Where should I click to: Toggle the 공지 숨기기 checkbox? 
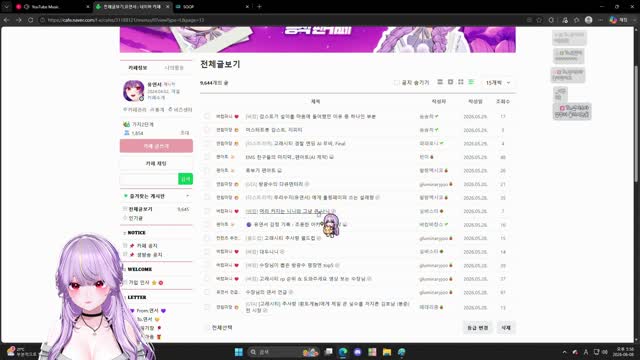(x=396, y=82)
